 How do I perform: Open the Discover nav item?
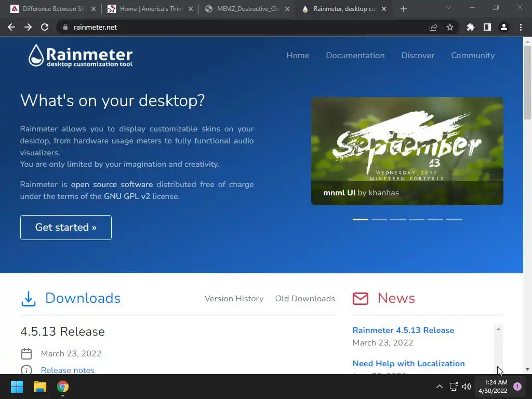pos(418,55)
